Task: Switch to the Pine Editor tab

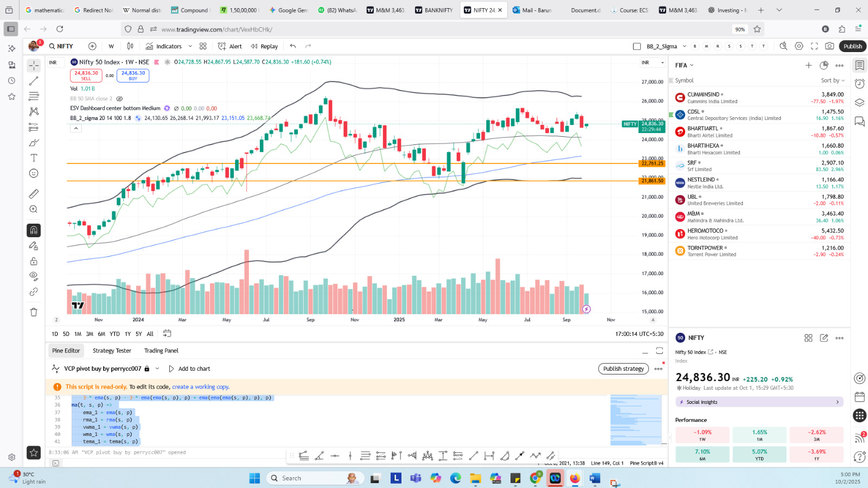Action: 66,351
